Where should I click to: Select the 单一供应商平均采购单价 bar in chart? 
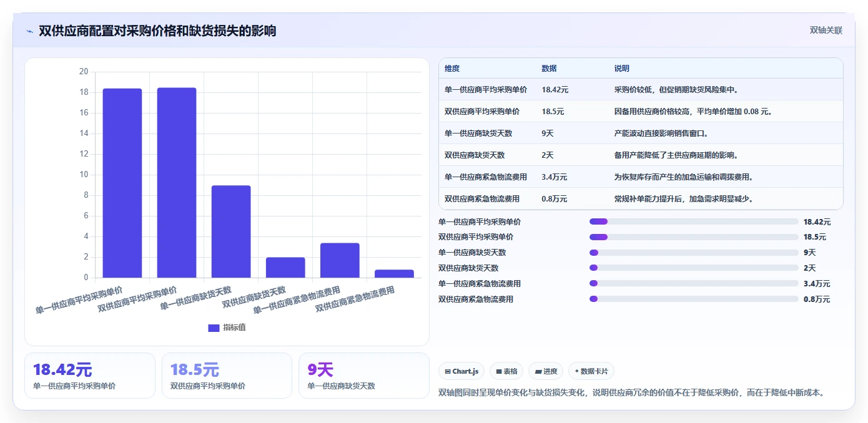tap(122, 183)
